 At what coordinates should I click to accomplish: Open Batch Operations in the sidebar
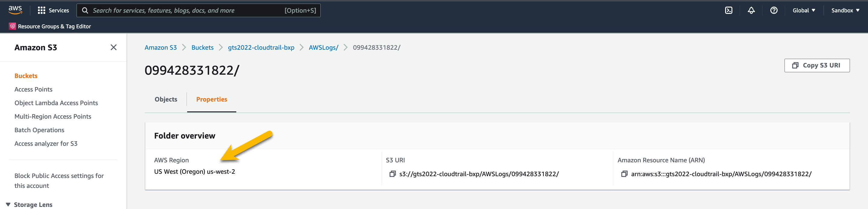[39, 130]
